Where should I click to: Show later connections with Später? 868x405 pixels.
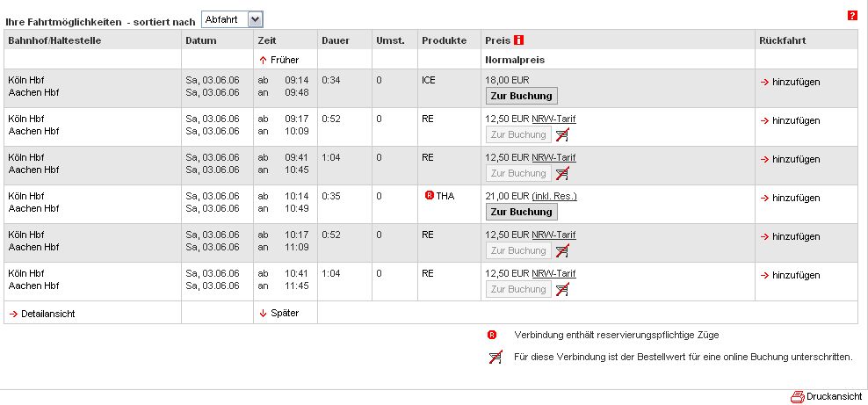tap(279, 313)
